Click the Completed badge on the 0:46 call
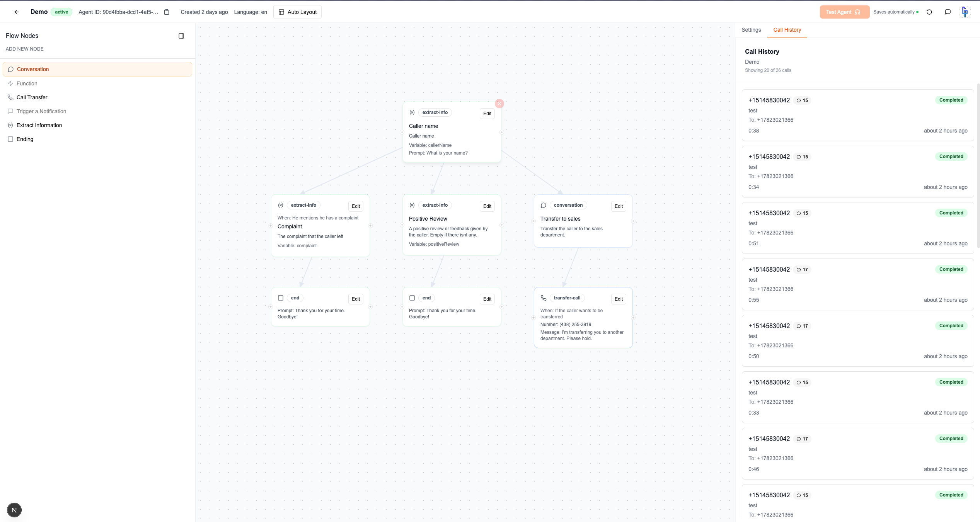Screen dimensions: 980x522 click(x=951, y=439)
